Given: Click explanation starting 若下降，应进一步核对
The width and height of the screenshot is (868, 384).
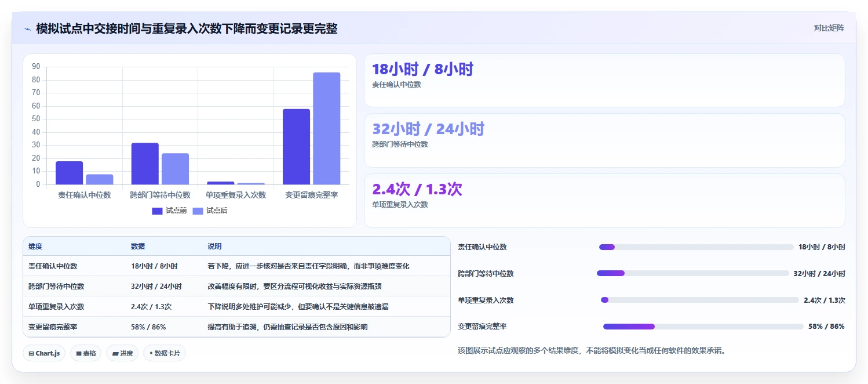Looking at the screenshot, I should pyautogui.click(x=308, y=266).
